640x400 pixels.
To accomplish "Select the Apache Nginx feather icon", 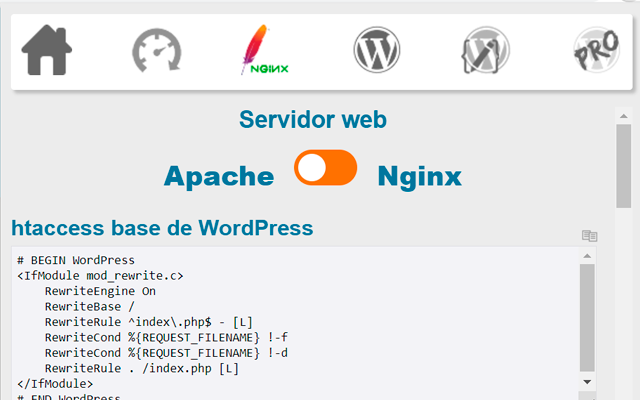I will click(x=265, y=50).
